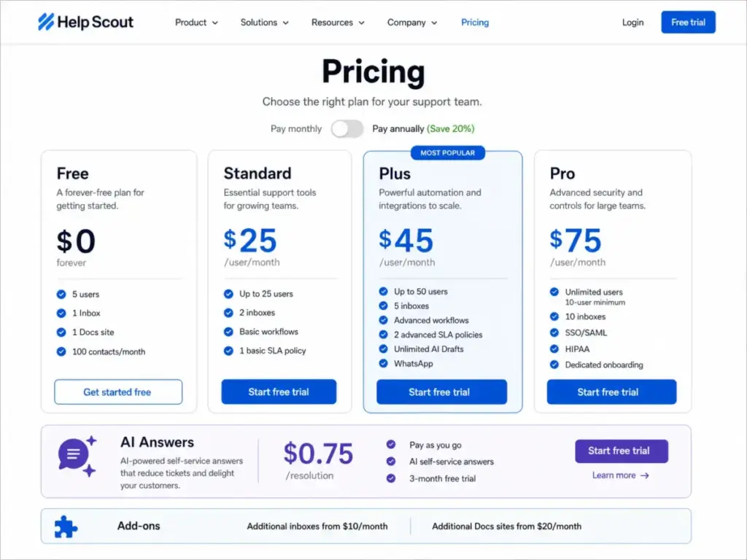The height and width of the screenshot is (560, 747).
Task: Click checkmark next to Advanced workflows
Action: coord(383,320)
